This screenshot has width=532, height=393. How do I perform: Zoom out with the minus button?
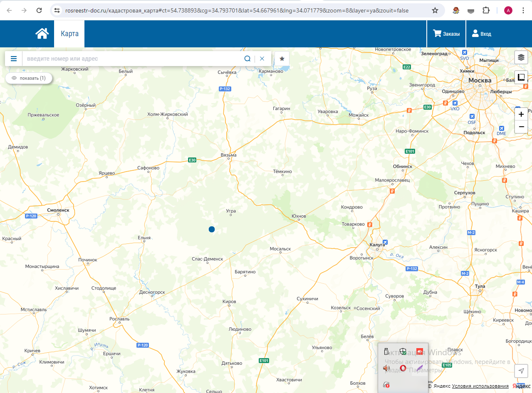click(521, 127)
